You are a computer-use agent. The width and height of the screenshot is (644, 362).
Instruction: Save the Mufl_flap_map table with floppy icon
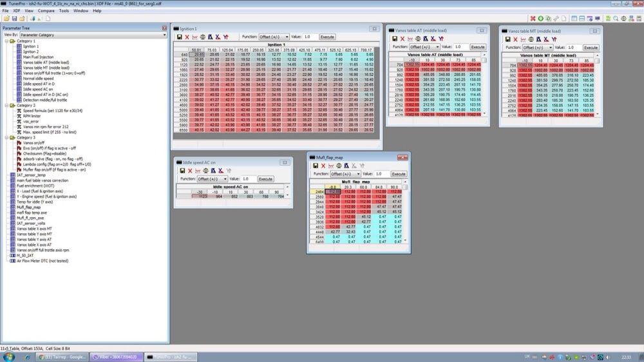pyautogui.click(x=316, y=166)
